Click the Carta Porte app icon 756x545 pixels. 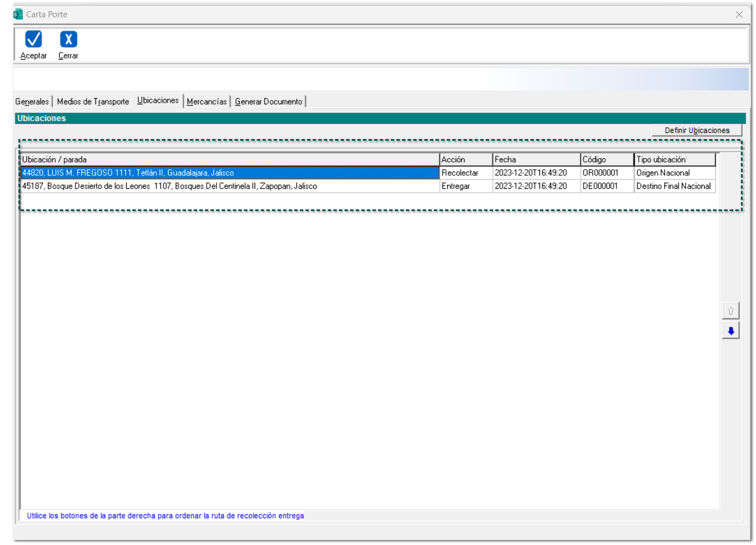18,15
